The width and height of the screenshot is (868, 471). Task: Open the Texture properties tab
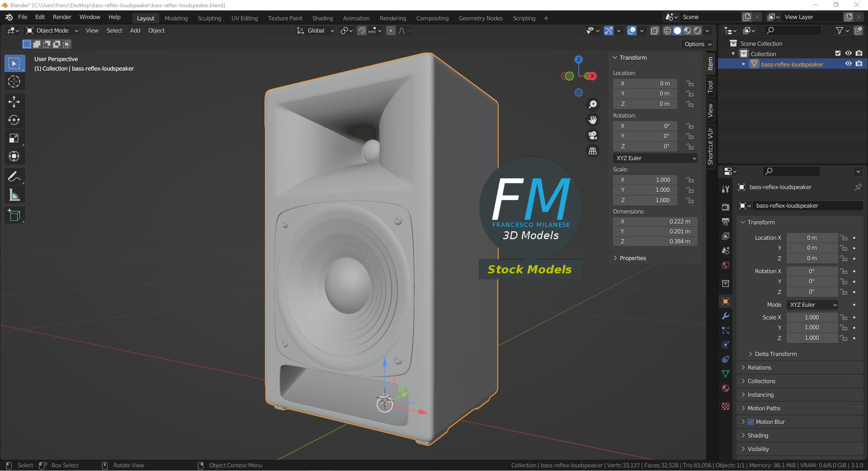pos(726,406)
